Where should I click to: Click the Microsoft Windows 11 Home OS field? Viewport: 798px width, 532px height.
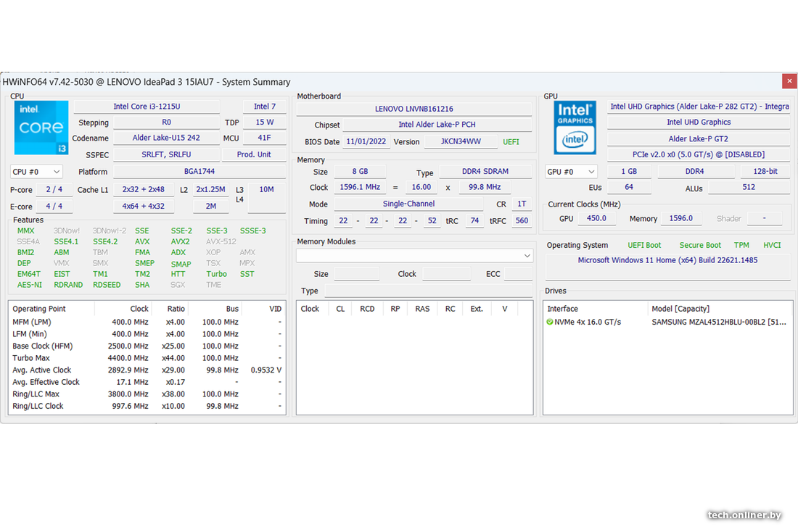667,260
